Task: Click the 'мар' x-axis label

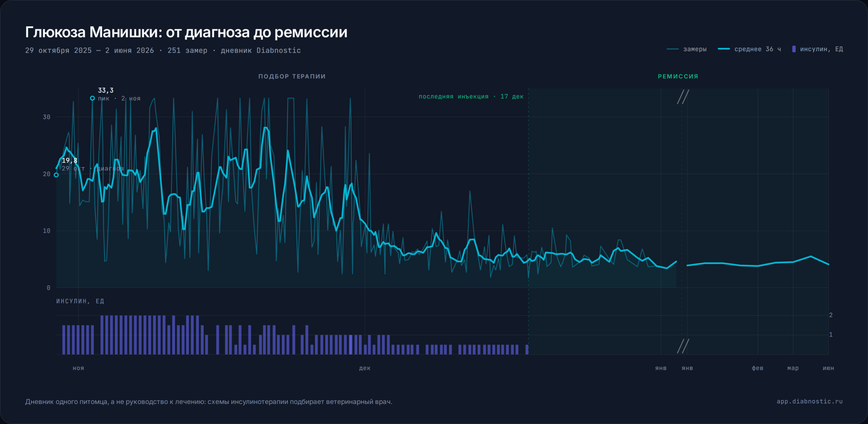Action: (x=793, y=368)
